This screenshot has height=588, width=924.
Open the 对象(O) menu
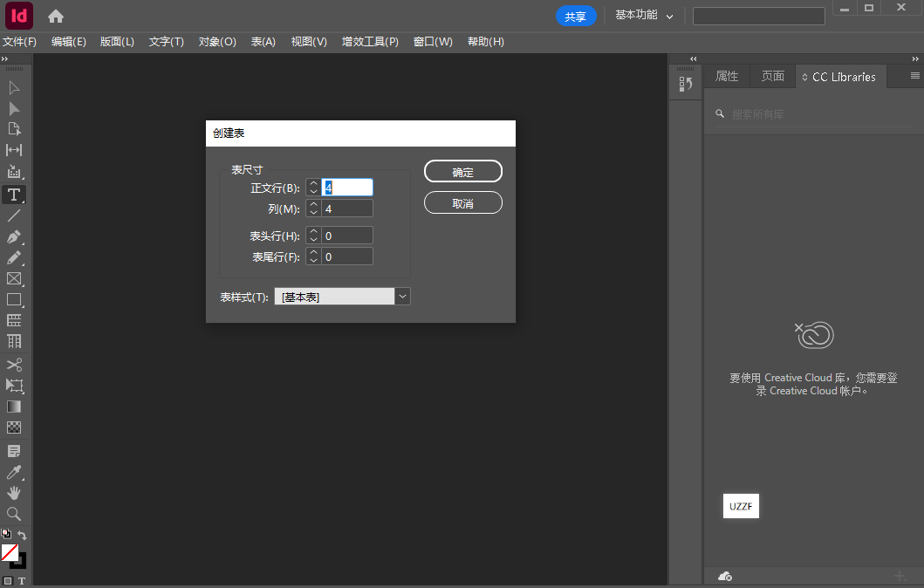point(217,42)
